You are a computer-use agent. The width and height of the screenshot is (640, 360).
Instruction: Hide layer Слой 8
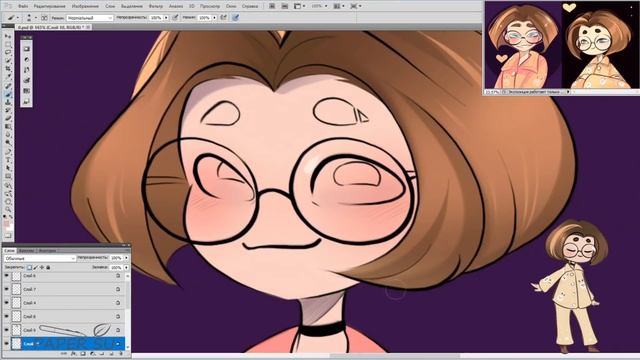[7, 316]
